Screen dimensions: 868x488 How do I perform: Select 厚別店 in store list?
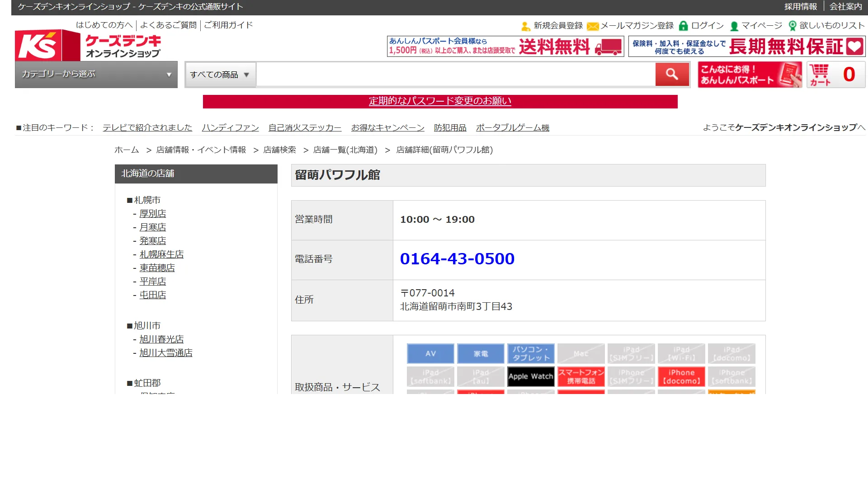point(153,214)
